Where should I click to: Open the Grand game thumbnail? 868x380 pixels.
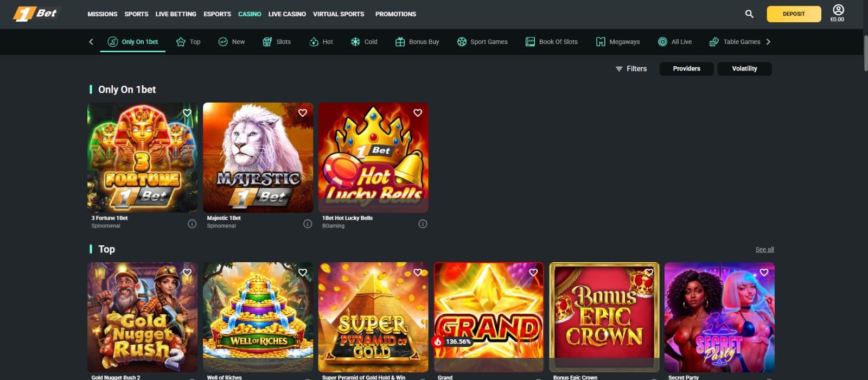click(x=489, y=317)
